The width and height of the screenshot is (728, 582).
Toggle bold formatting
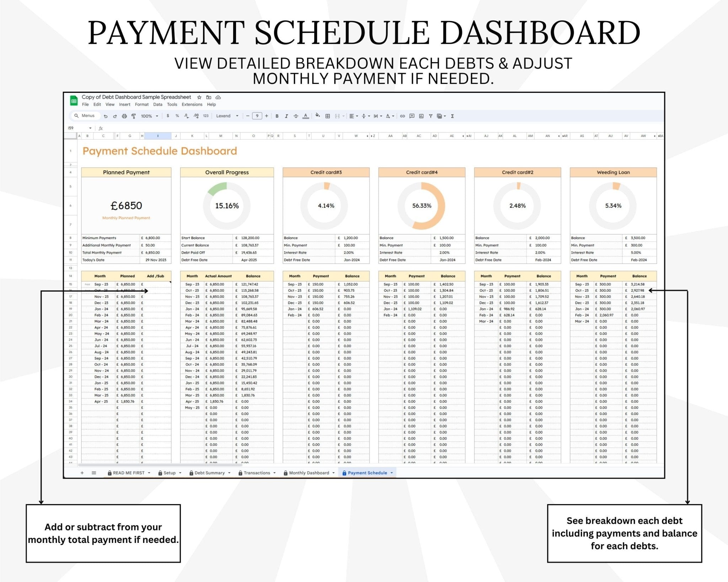[277, 116]
